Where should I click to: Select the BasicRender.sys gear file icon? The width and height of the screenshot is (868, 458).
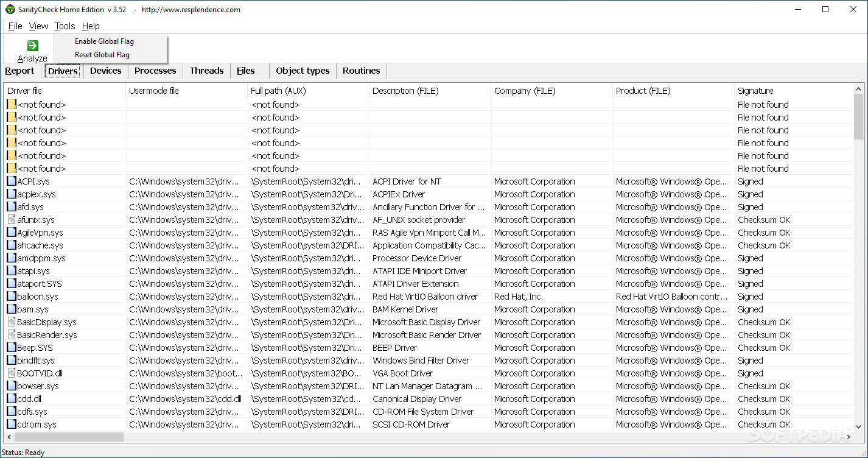click(12, 335)
